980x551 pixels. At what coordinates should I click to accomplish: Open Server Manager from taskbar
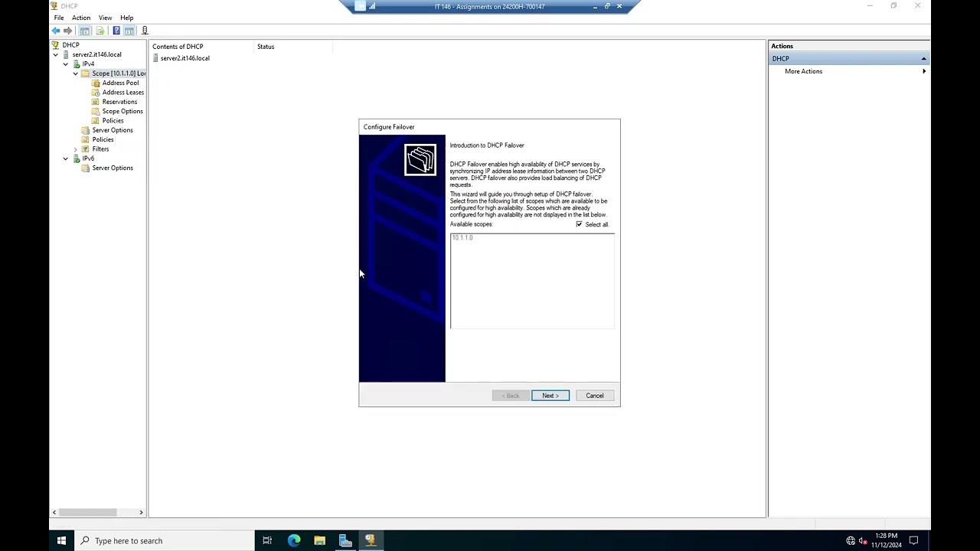[x=345, y=541]
